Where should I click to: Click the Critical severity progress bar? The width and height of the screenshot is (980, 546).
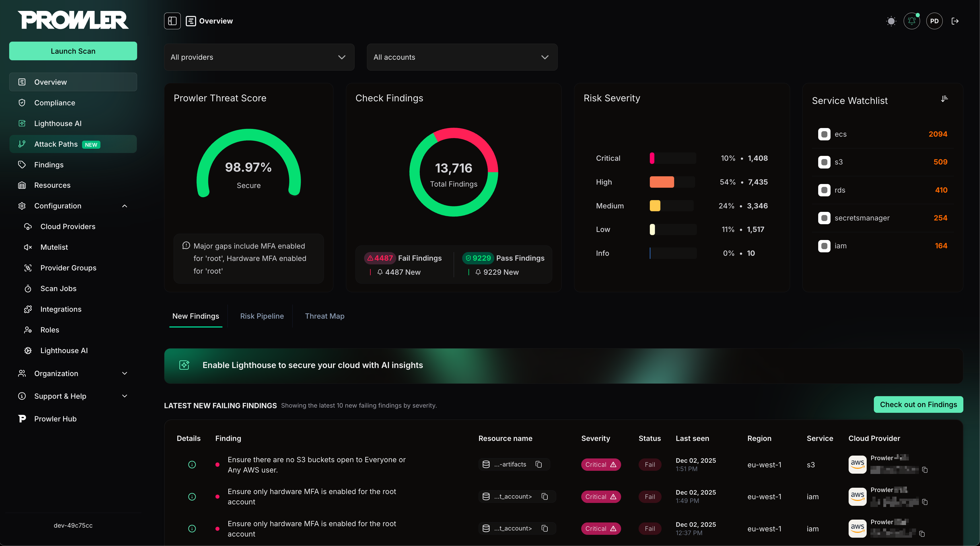[x=672, y=158]
